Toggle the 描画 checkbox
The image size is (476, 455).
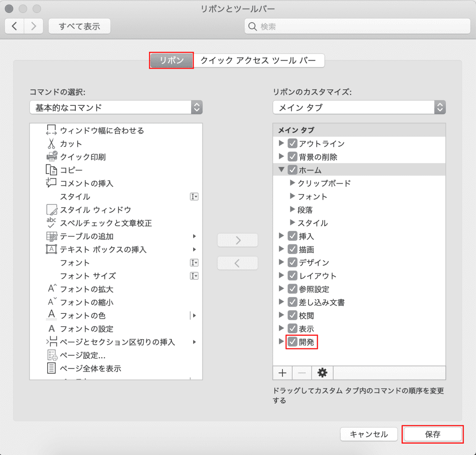click(x=293, y=249)
